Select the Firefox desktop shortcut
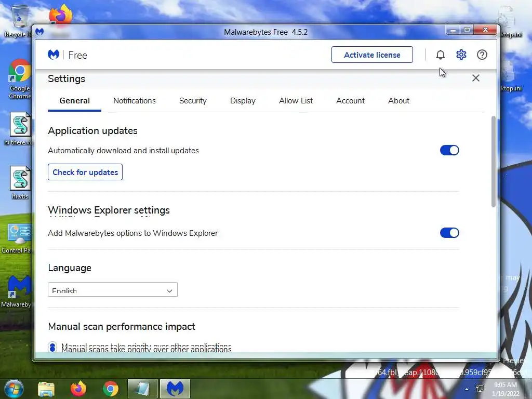Viewport: 532px width, 399px height. (x=60, y=16)
